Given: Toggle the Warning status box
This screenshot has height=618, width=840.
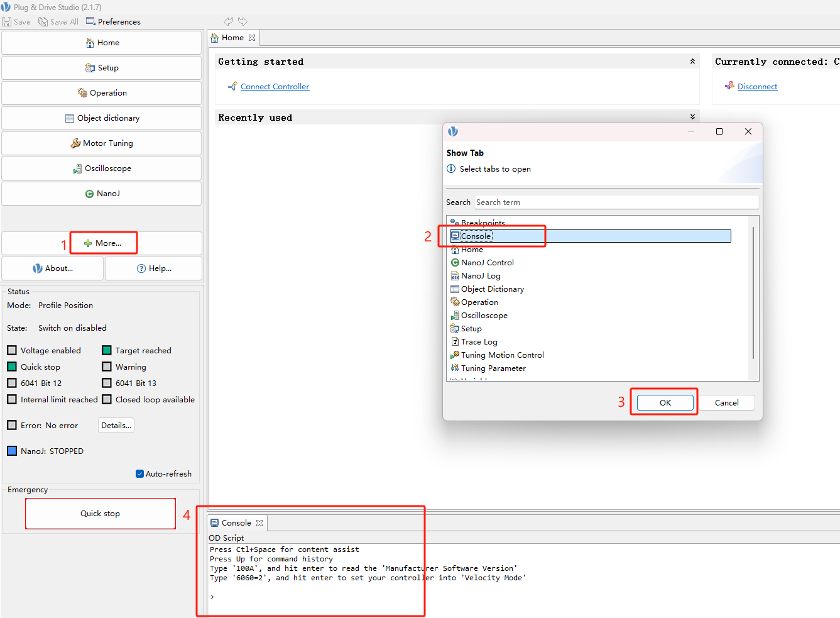Looking at the screenshot, I should tap(107, 367).
